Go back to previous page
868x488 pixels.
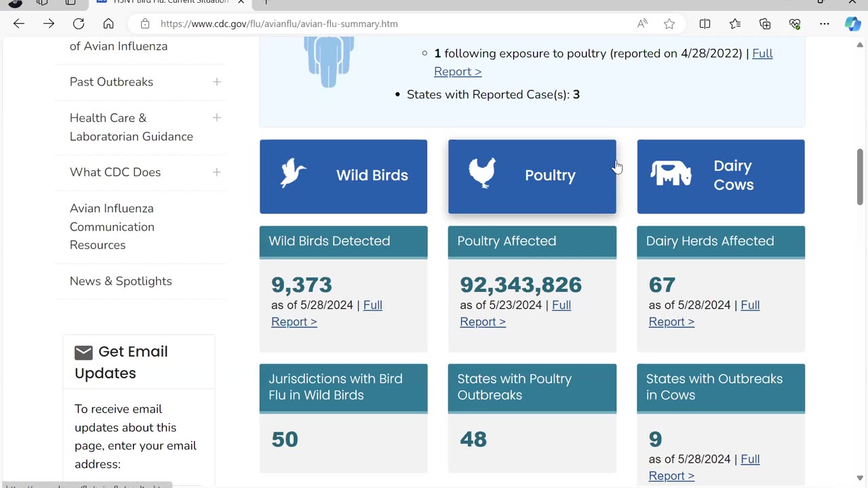click(x=19, y=24)
